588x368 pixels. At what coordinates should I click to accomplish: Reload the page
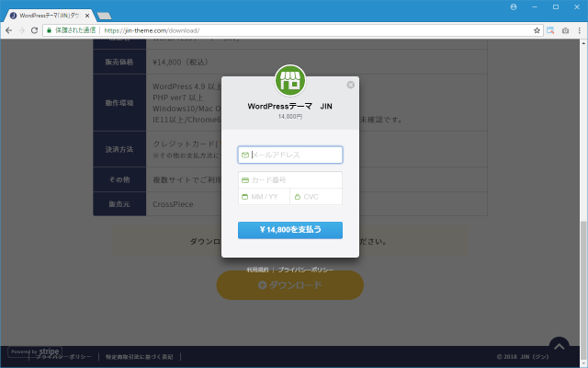click(x=35, y=30)
